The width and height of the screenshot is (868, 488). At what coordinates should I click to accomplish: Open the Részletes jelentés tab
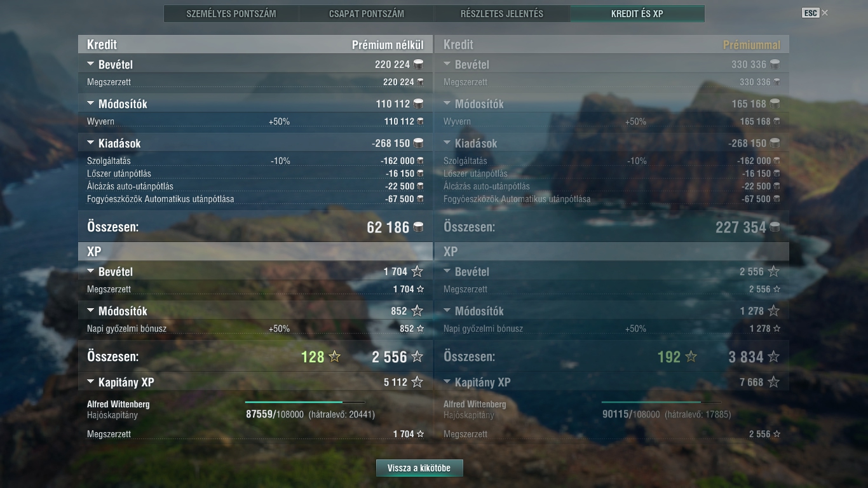[502, 13]
